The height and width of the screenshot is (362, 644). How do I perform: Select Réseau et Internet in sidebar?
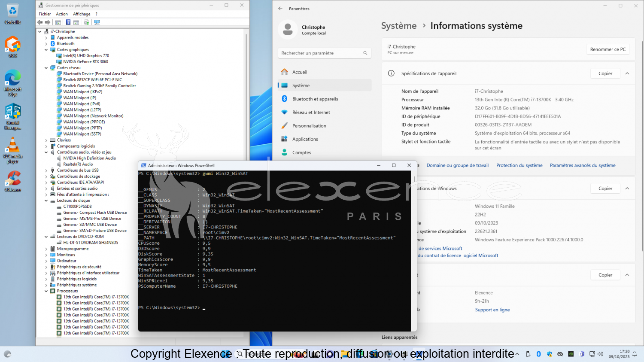[x=325, y=113]
